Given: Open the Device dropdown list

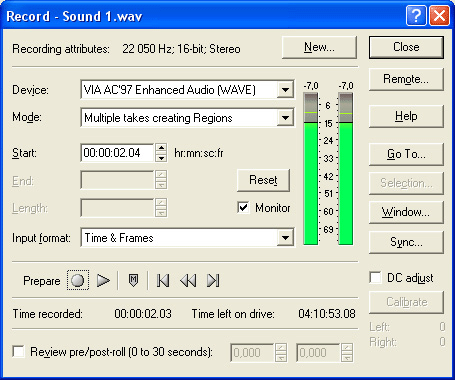Looking at the screenshot, I should coord(285,90).
